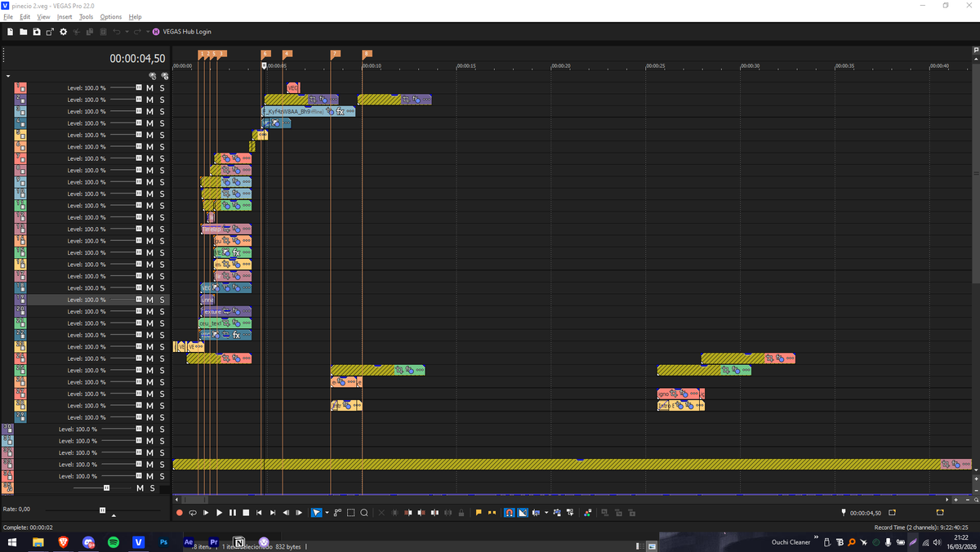Image resolution: width=980 pixels, height=552 pixels.
Task: Mute track 7 with its M button
Action: pos(150,158)
